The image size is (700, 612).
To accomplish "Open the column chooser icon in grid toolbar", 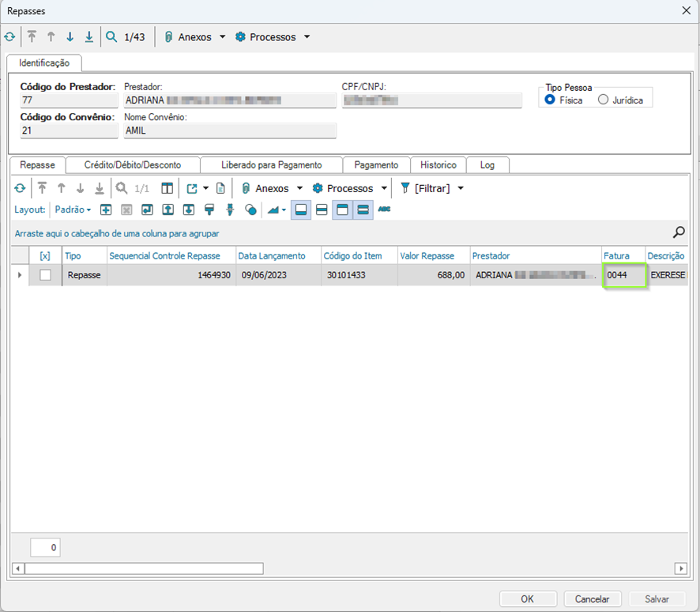I will 167,188.
